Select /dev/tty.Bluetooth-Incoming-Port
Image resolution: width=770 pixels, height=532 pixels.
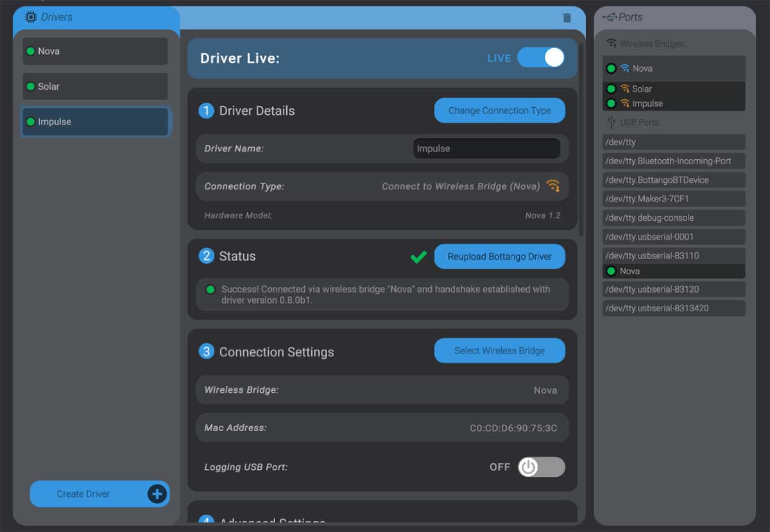coord(674,161)
